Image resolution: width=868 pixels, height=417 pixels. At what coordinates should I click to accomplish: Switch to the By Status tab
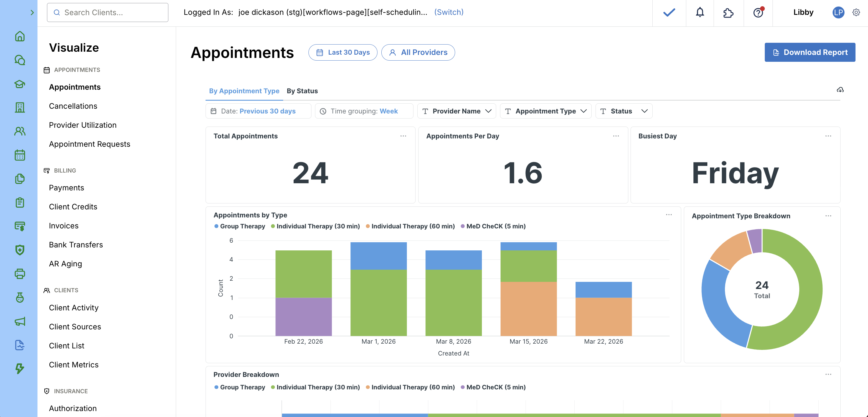pos(302,91)
